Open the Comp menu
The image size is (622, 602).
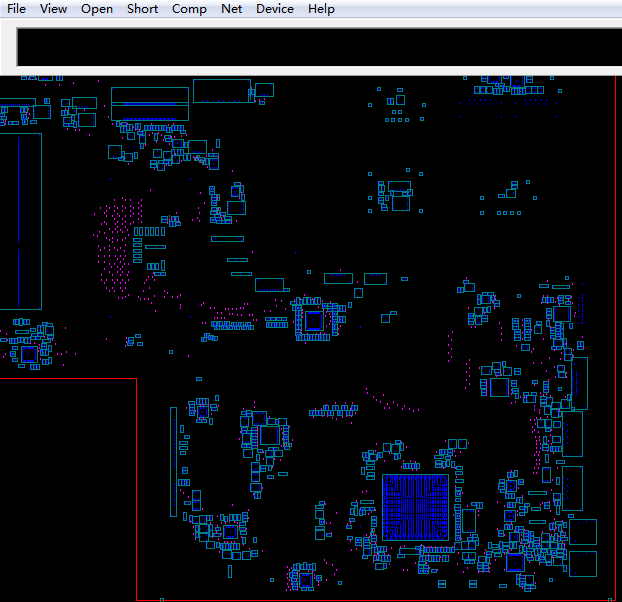pos(189,9)
